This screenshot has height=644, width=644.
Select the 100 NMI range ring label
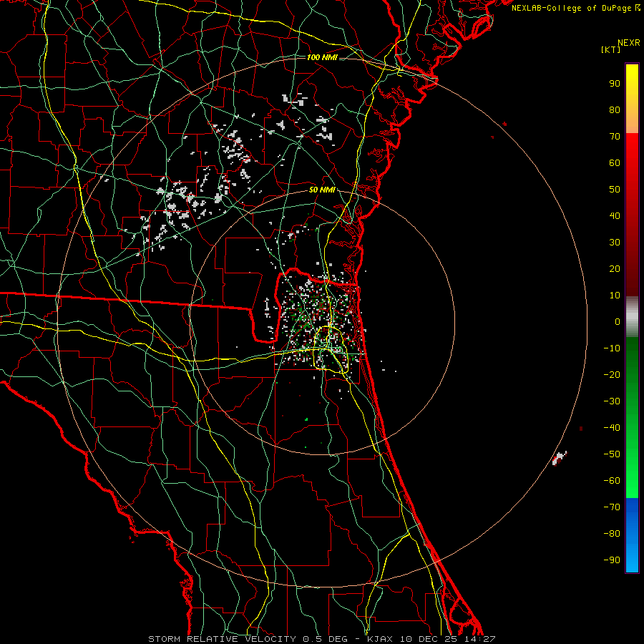(322, 57)
